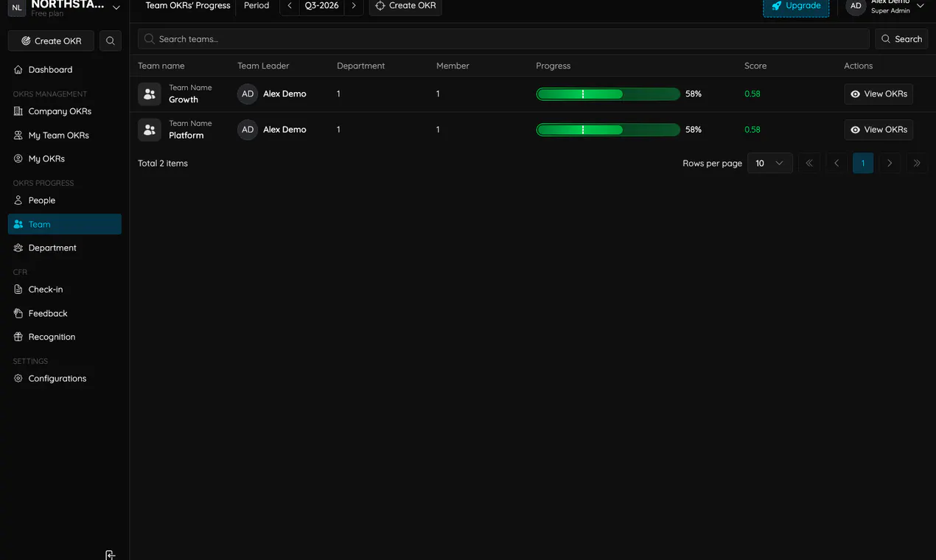This screenshot has width=936, height=560.
Task: Go to the previous page of results
Action: pyautogui.click(x=836, y=163)
